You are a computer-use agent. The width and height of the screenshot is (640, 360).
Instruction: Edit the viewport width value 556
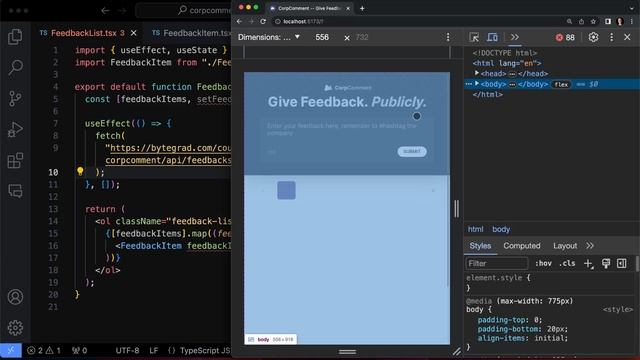[x=322, y=37]
